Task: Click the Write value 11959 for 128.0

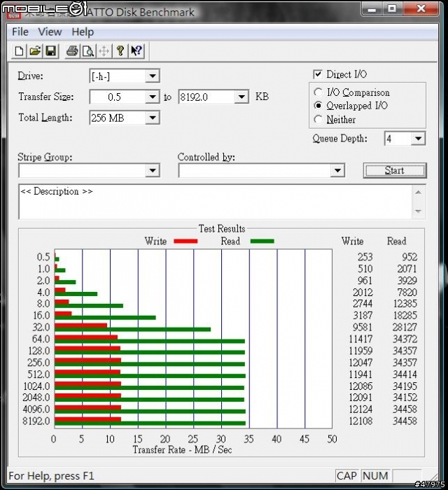Action: 360,351
